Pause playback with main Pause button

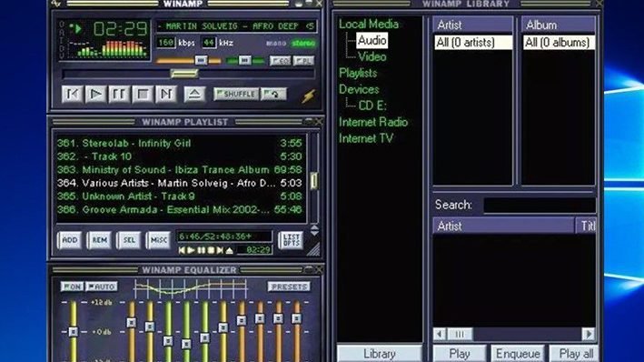119,95
